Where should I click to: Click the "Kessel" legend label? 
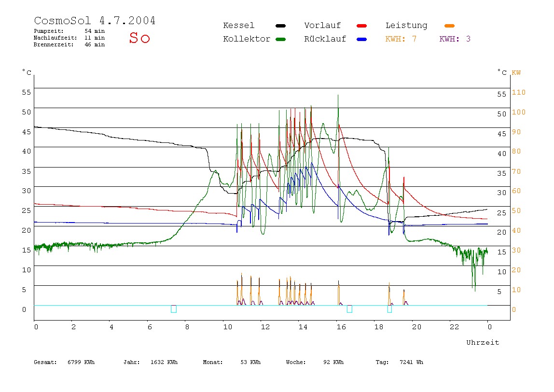click(238, 26)
